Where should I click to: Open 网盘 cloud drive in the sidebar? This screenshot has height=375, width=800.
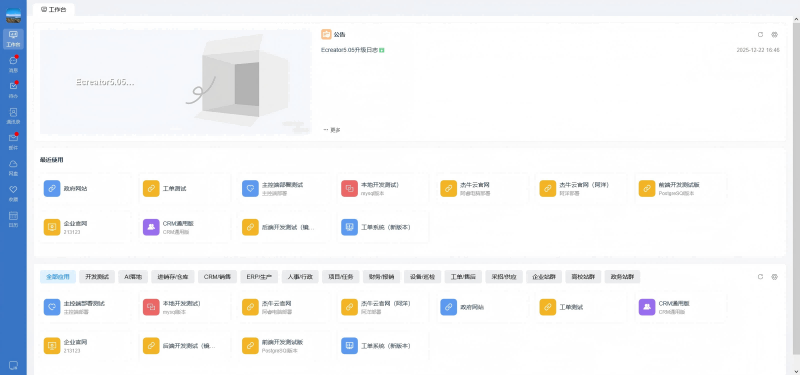tap(13, 168)
